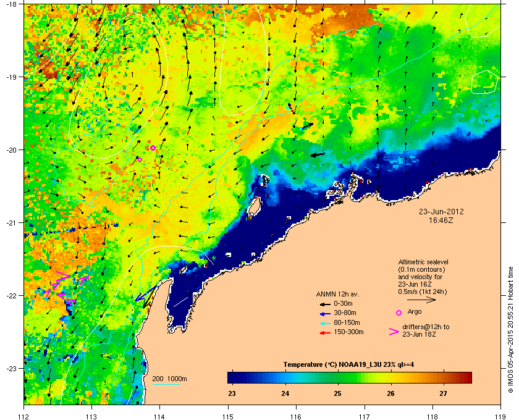
Task: Click the color bar tick label 24
Action: (x=285, y=393)
